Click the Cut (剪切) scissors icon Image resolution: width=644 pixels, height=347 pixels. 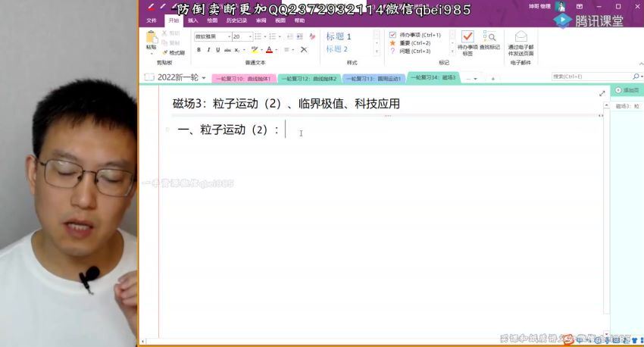164,33
